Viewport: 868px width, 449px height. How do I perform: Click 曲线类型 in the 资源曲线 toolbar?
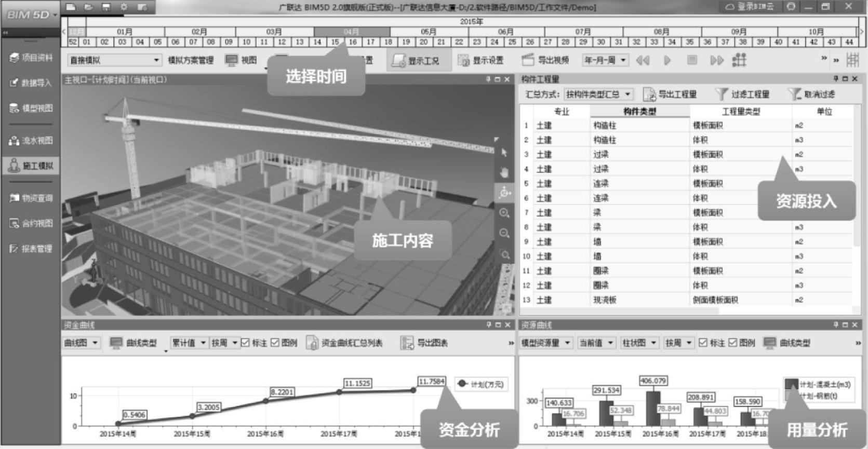[x=787, y=343]
